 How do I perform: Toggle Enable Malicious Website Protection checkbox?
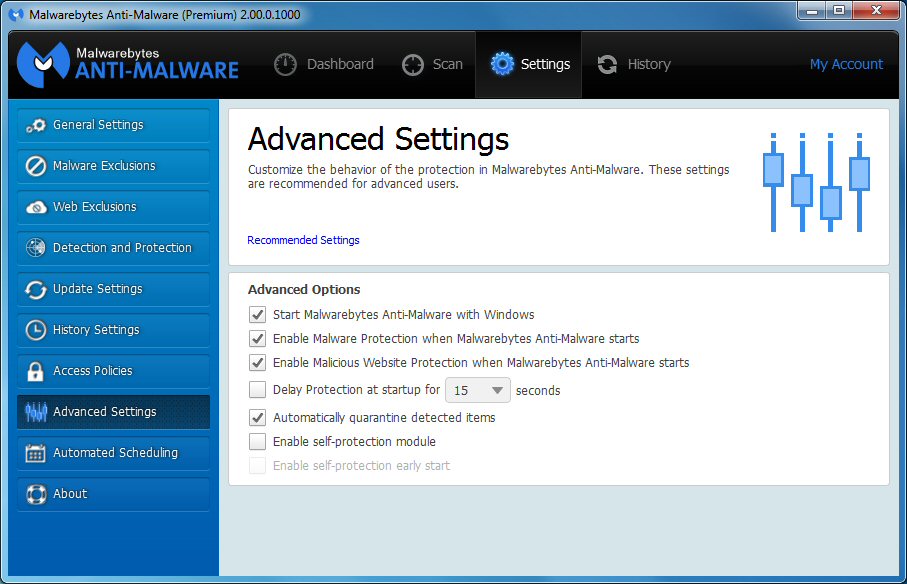click(257, 363)
